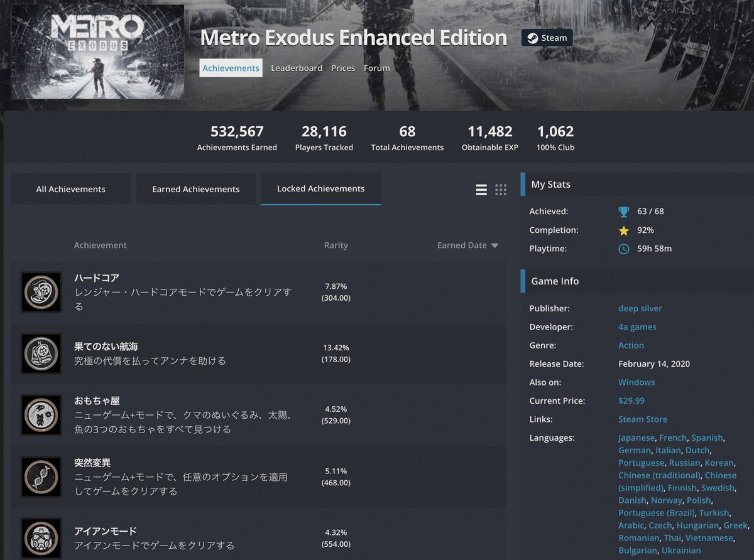754x560 pixels.
Task: Open the おもちゃ屋 achievement icon
Action: (x=41, y=415)
